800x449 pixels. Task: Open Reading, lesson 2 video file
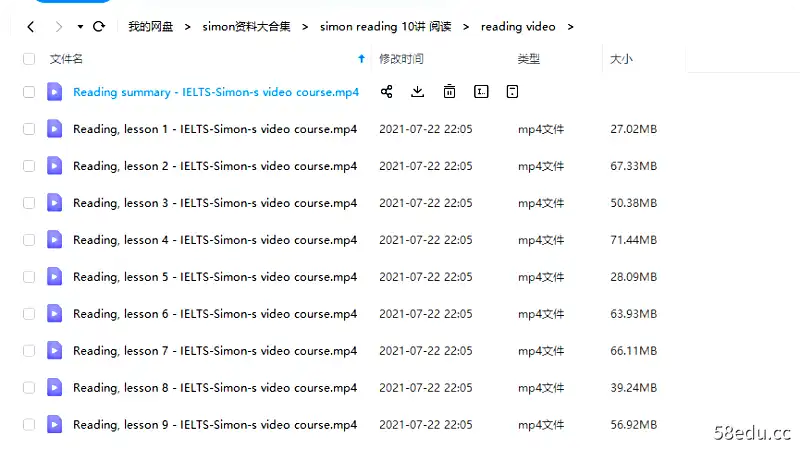(215, 166)
